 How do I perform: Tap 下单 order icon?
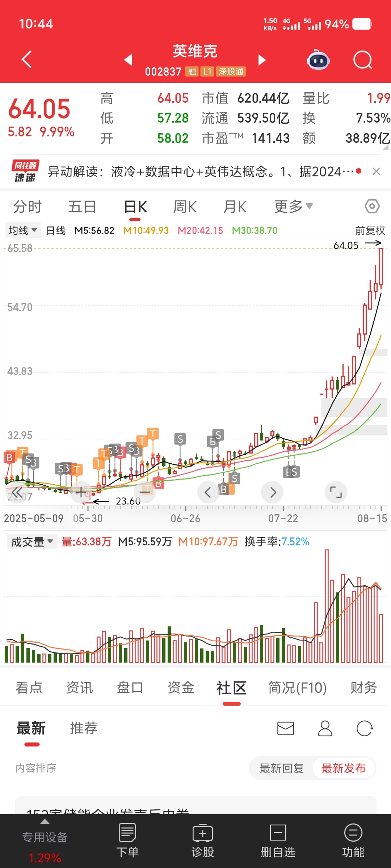click(127, 841)
